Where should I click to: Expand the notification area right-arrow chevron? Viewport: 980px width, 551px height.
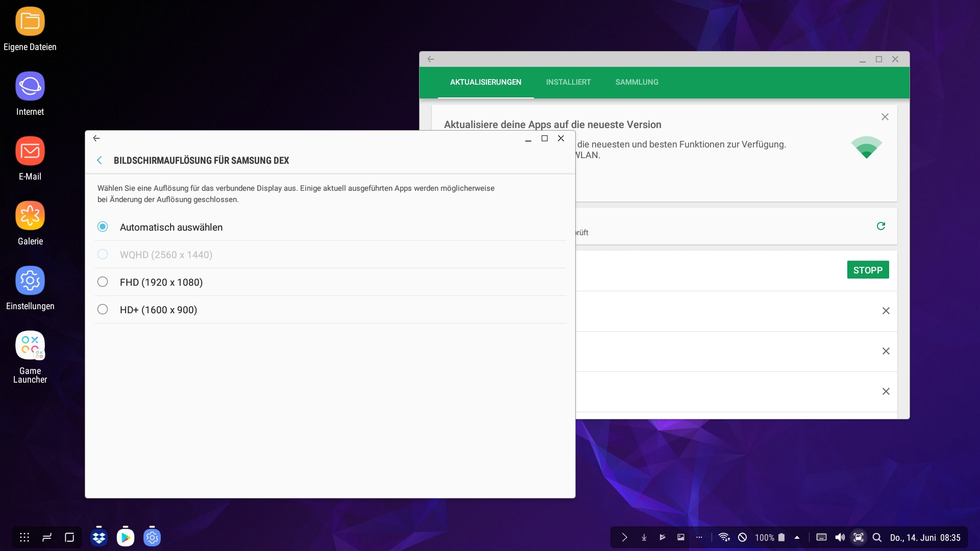tap(624, 537)
